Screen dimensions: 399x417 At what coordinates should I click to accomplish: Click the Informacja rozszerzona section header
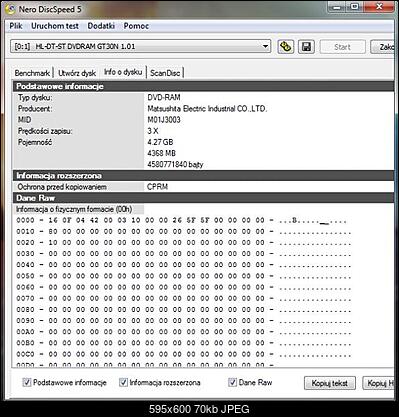203,175
